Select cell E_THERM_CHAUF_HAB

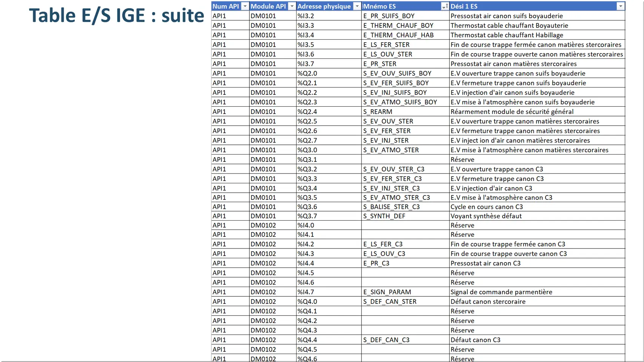pyautogui.click(x=405, y=35)
